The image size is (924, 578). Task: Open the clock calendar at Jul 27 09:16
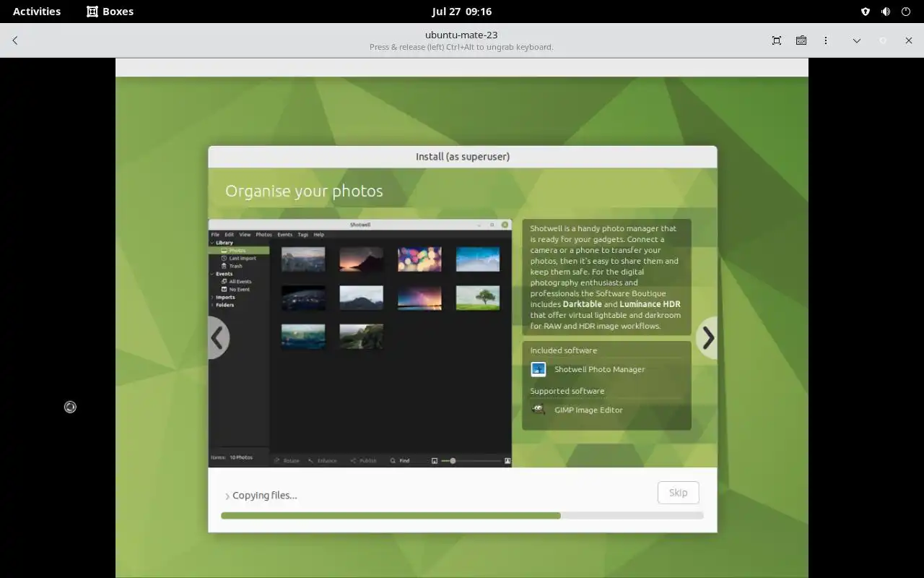pyautogui.click(x=462, y=12)
